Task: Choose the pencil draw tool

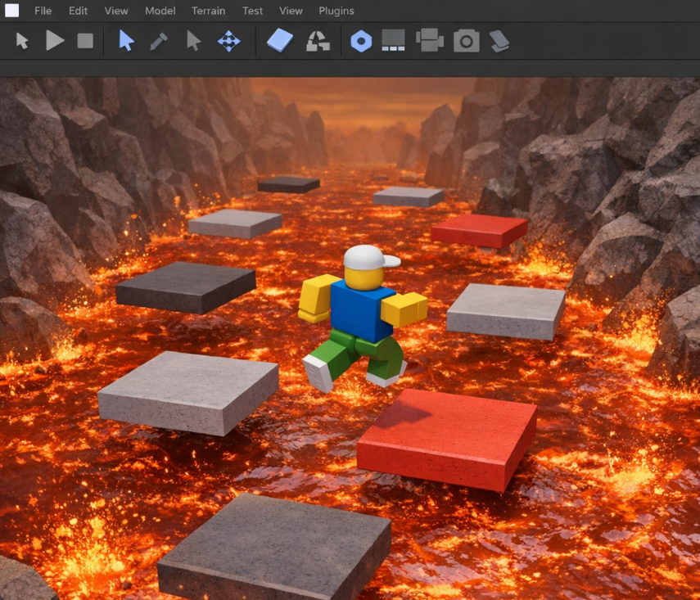Action: pos(159,42)
